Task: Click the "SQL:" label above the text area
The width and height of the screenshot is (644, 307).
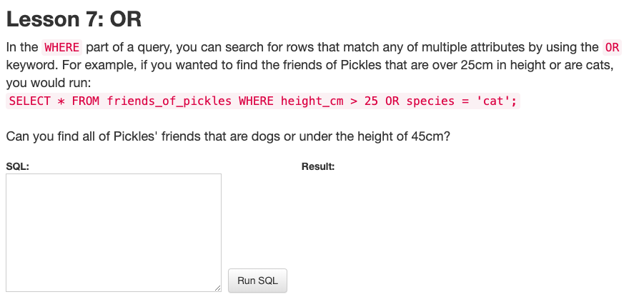Action: coord(17,166)
